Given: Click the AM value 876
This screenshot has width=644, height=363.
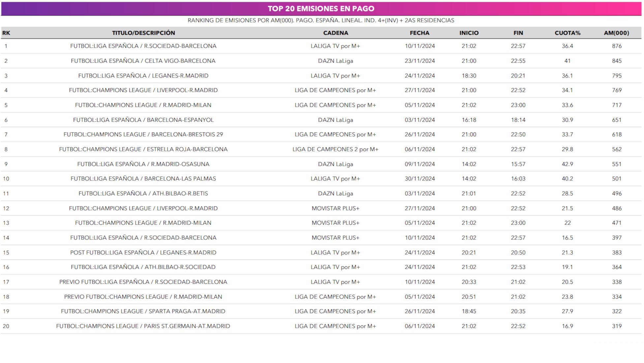Looking at the screenshot, I should click(617, 46).
